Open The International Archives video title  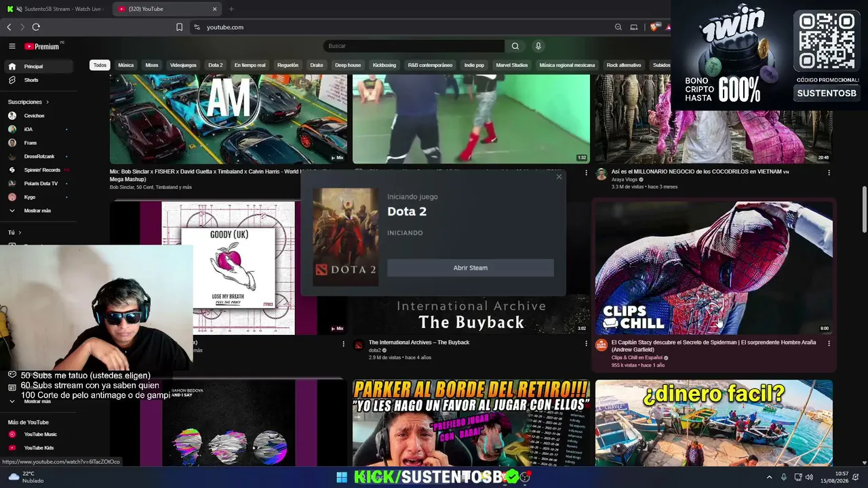click(419, 342)
